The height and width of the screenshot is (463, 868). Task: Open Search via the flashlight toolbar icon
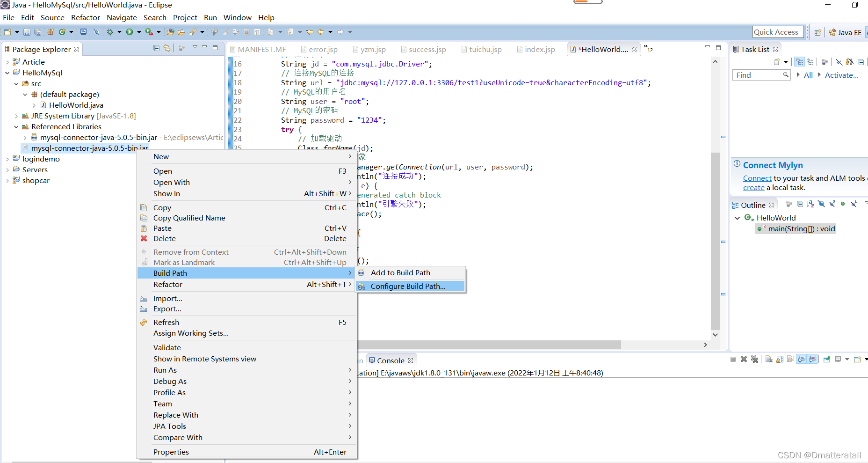[193, 32]
